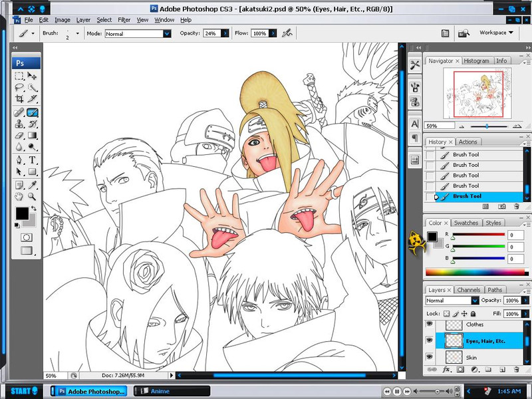Open the Paragraph panel from the dock

pyautogui.click(x=414, y=138)
